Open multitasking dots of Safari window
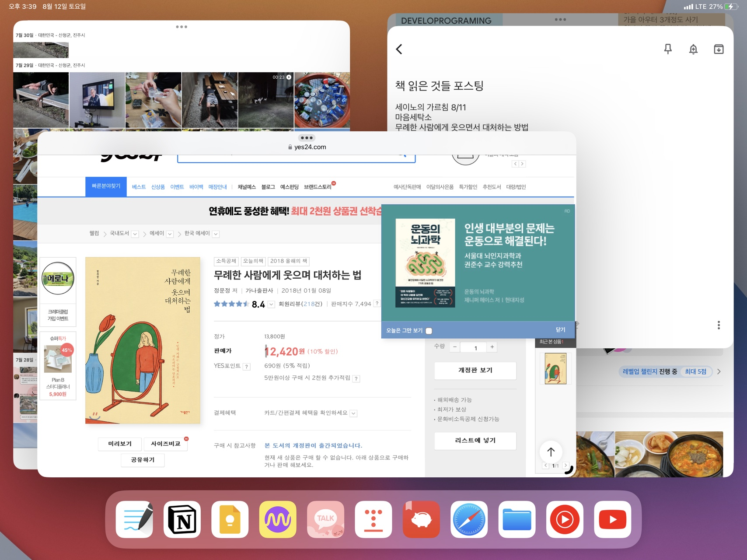This screenshot has width=747, height=560. (307, 138)
